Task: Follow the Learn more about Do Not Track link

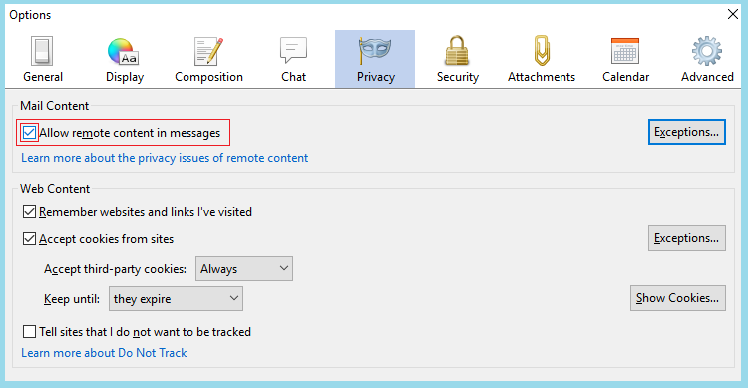Action: (104, 353)
